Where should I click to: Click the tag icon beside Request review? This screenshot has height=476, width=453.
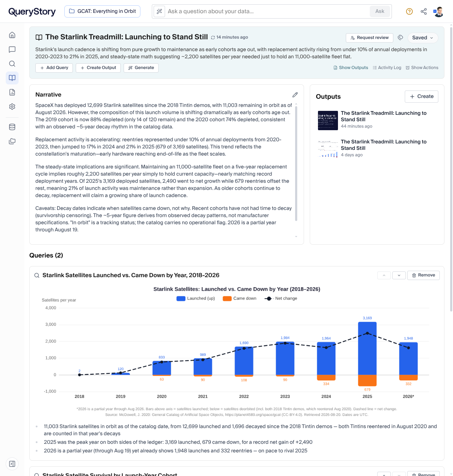(x=400, y=38)
